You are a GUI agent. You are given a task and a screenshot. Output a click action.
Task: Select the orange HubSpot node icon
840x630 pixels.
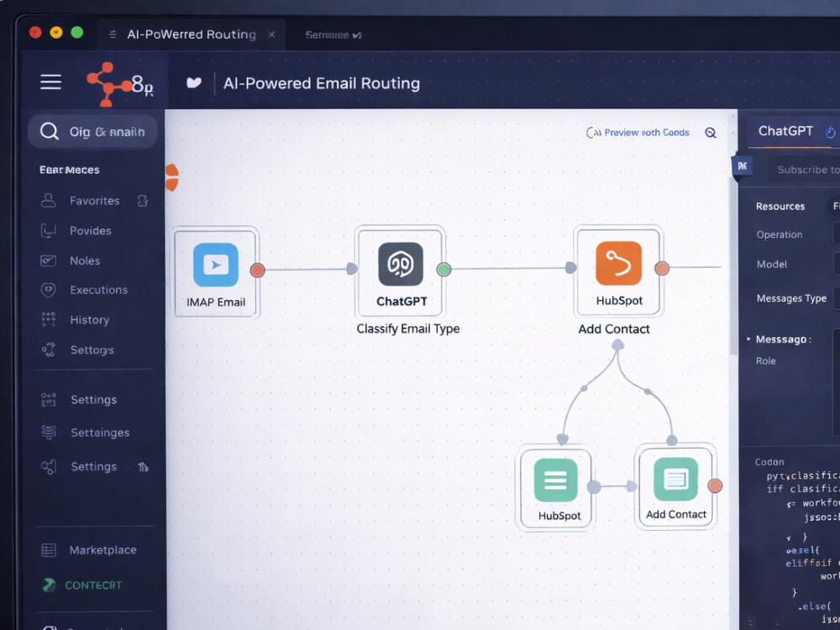pos(619,263)
